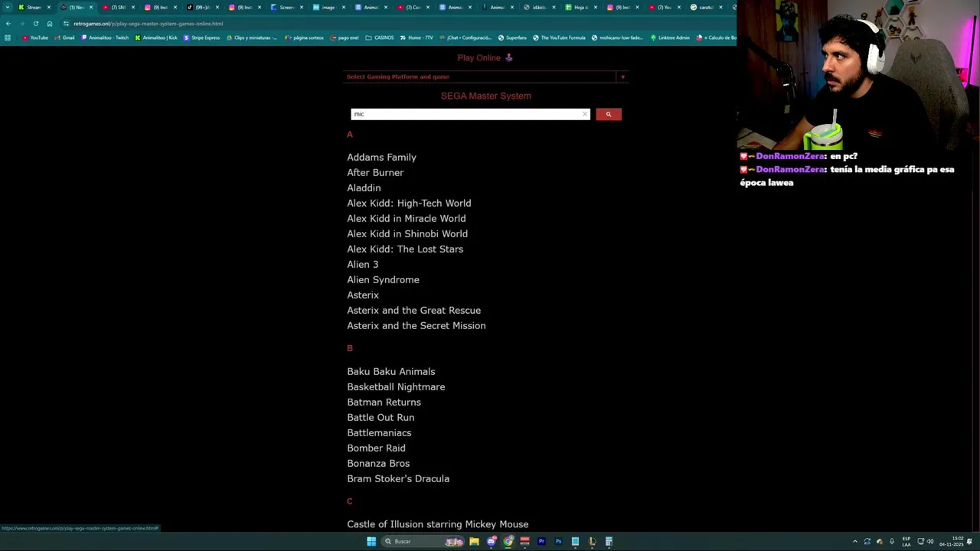Image resolution: width=980 pixels, height=551 pixels.
Task: Open Discord from the taskbar
Action: point(491,541)
